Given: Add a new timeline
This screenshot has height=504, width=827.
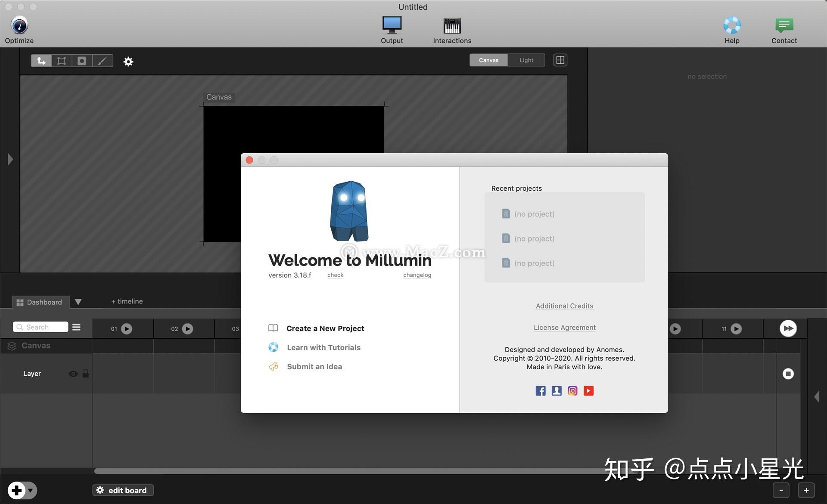Looking at the screenshot, I should tap(127, 301).
